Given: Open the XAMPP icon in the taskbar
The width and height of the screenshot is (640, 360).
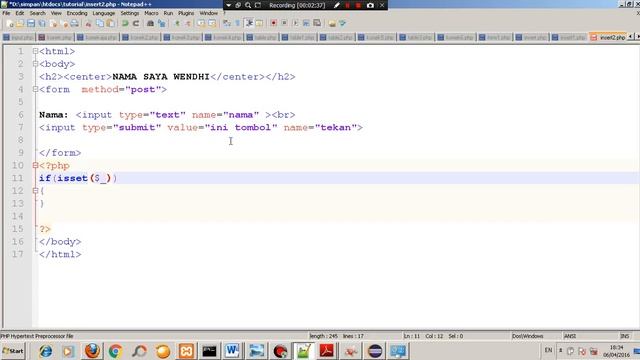Looking at the screenshot, I should [186, 351].
